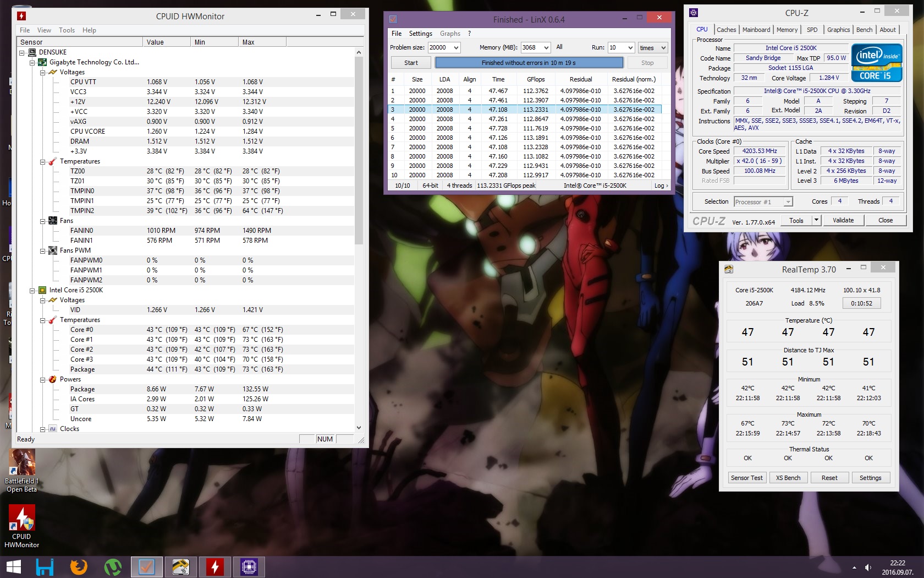Click the RealTemp title bar icon
The width and height of the screenshot is (924, 578).
pos(729,269)
